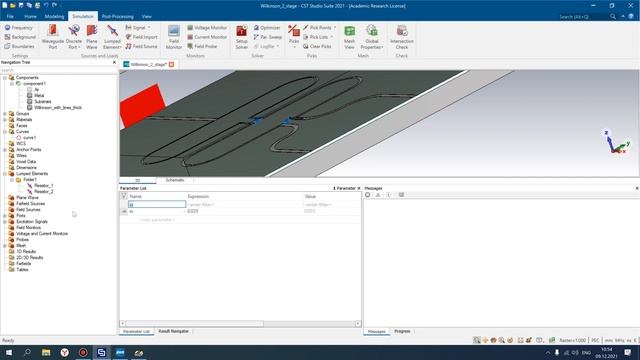This screenshot has height=360, width=640.
Task: Click the info filter icon in Messages
Action: [x=389, y=195]
